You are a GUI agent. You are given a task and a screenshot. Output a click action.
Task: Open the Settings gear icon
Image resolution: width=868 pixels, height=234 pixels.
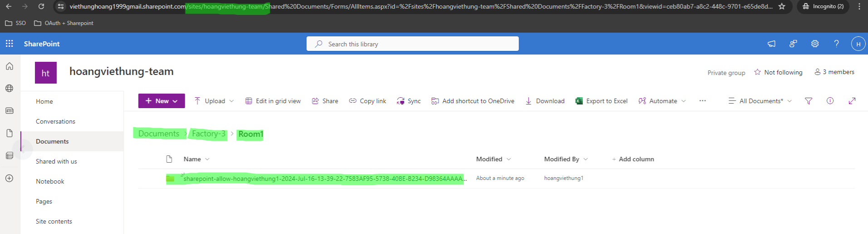click(815, 44)
